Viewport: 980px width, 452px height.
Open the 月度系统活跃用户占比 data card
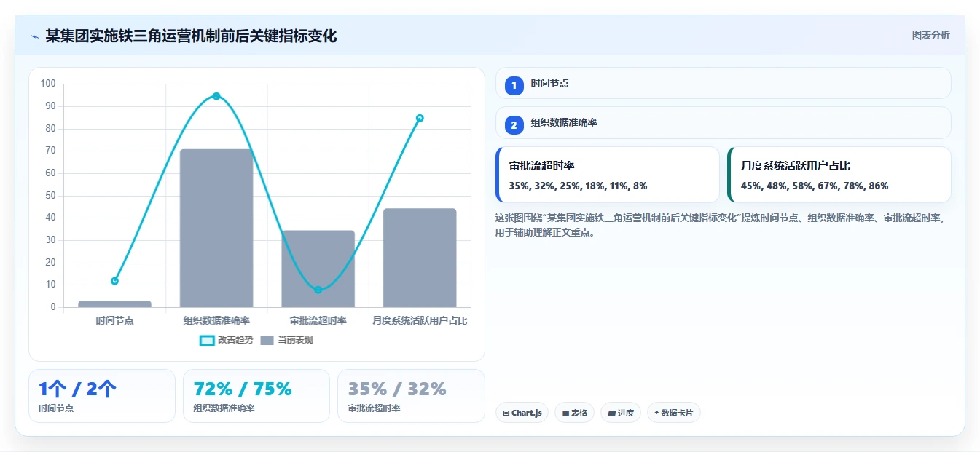coord(839,175)
